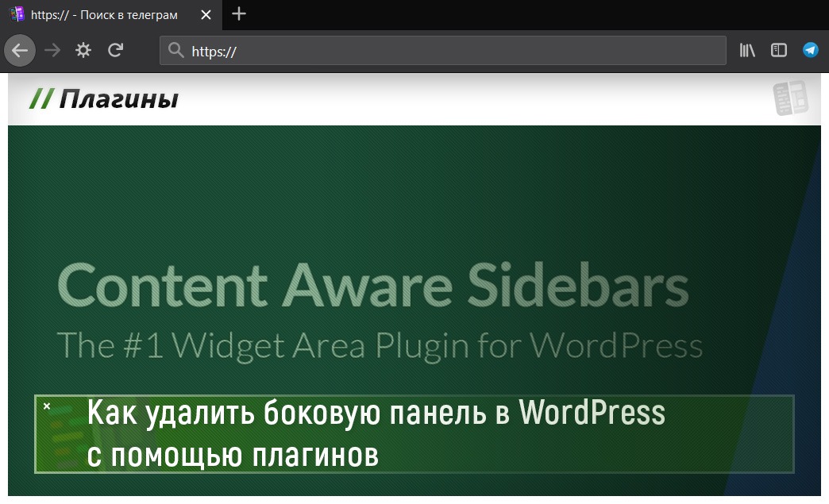
Task: Close the 'Поиск в телеграм' tab
Action: pos(206,15)
